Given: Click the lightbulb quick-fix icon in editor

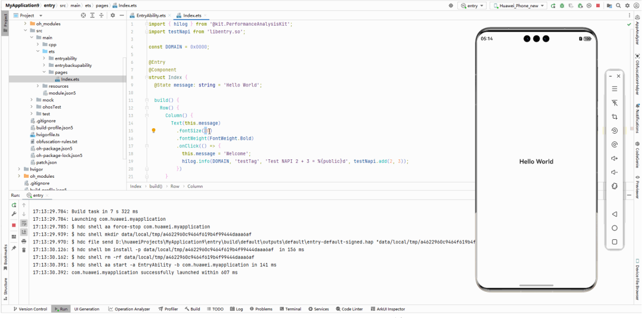Looking at the screenshot, I should pyautogui.click(x=153, y=131).
